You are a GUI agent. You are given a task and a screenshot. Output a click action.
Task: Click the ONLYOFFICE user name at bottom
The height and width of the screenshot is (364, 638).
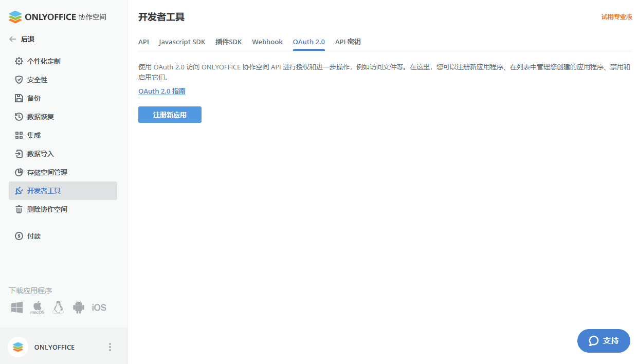[54, 347]
